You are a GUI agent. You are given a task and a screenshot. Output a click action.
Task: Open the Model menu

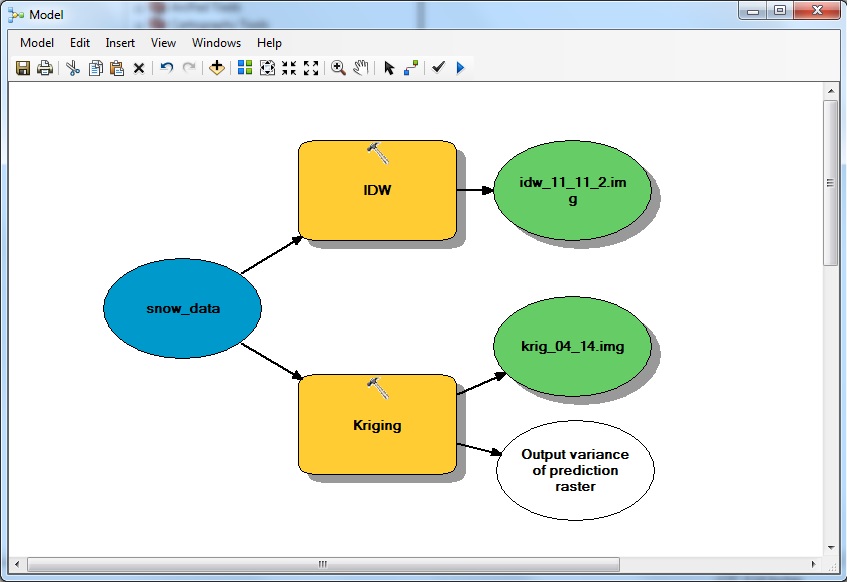pos(37,43)
